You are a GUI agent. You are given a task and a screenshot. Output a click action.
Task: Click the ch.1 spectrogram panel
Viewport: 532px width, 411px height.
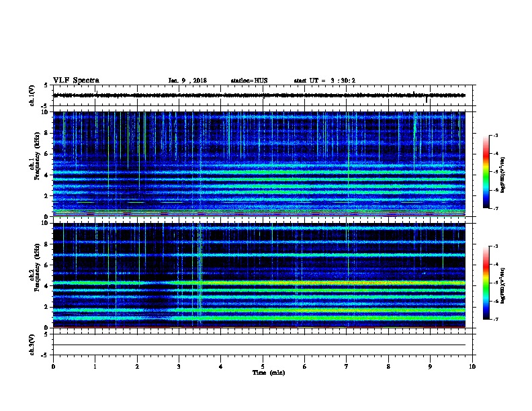point(259,164)
